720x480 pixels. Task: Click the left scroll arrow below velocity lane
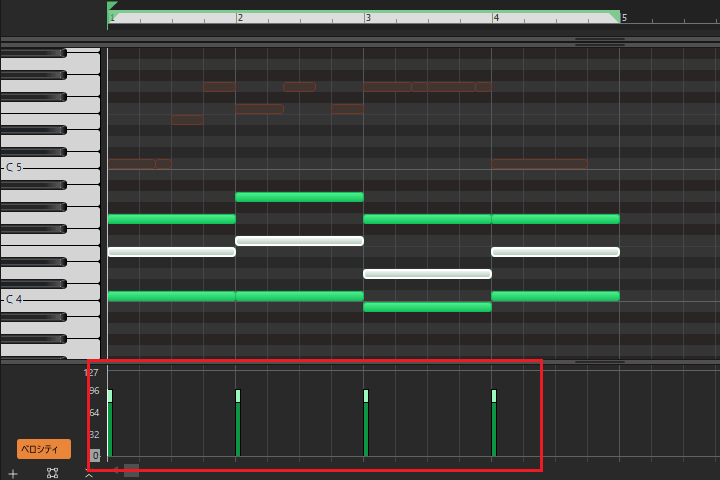point(116,470)
